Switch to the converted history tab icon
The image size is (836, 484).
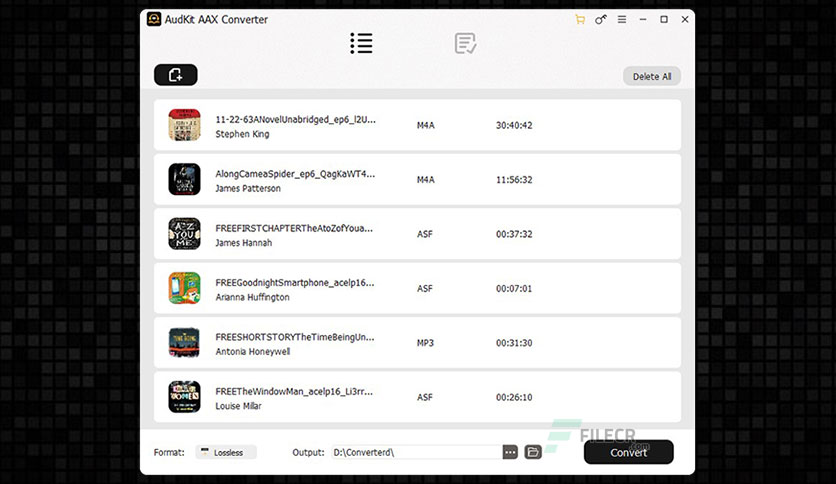pos(465,44)
